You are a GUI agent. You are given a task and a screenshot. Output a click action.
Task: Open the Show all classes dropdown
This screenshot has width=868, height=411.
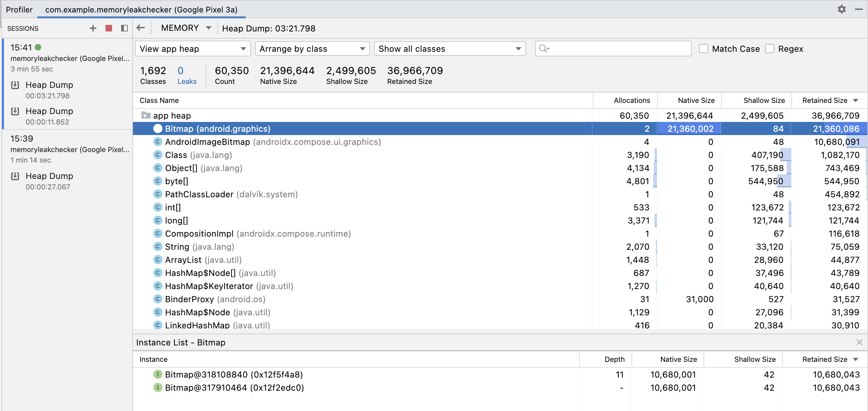point(449,49)
